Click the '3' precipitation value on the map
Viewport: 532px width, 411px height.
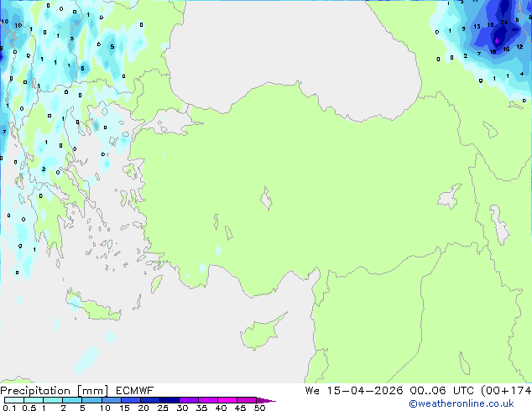pyautogui.click(x=71, y=39)
